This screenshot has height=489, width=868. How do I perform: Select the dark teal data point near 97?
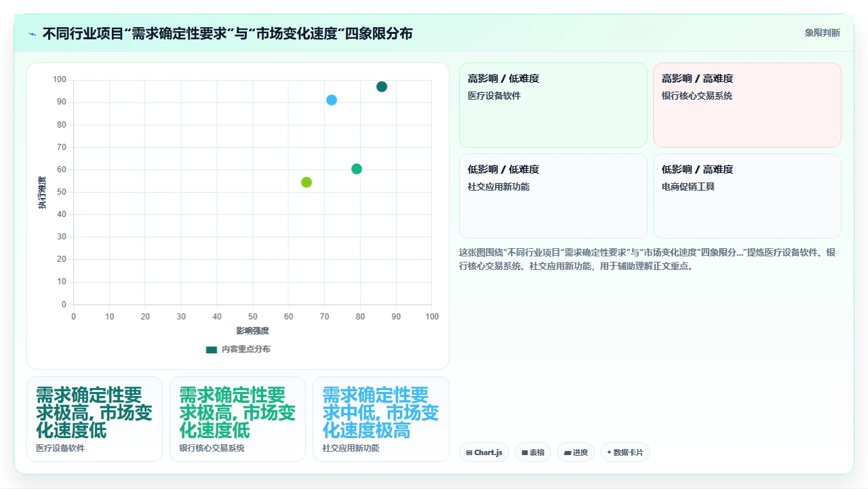(382, 87)
